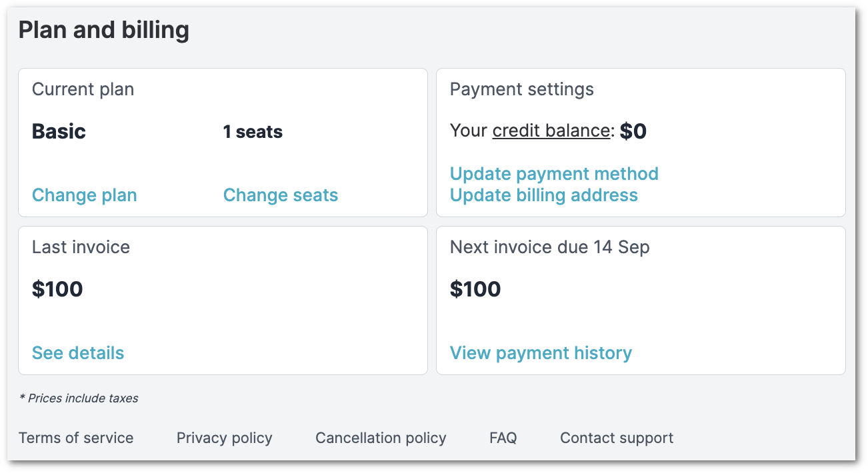Select the Basic plan name text
Screen dimensions: 868x473
point(59,131)
